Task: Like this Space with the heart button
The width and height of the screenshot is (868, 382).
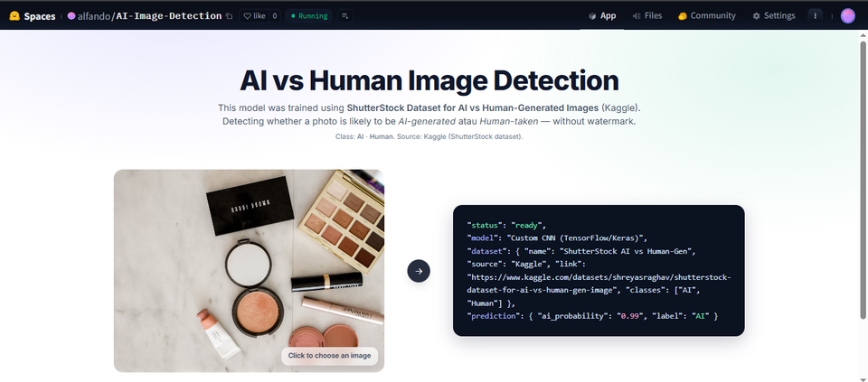Action: click(x=253, y=15)
